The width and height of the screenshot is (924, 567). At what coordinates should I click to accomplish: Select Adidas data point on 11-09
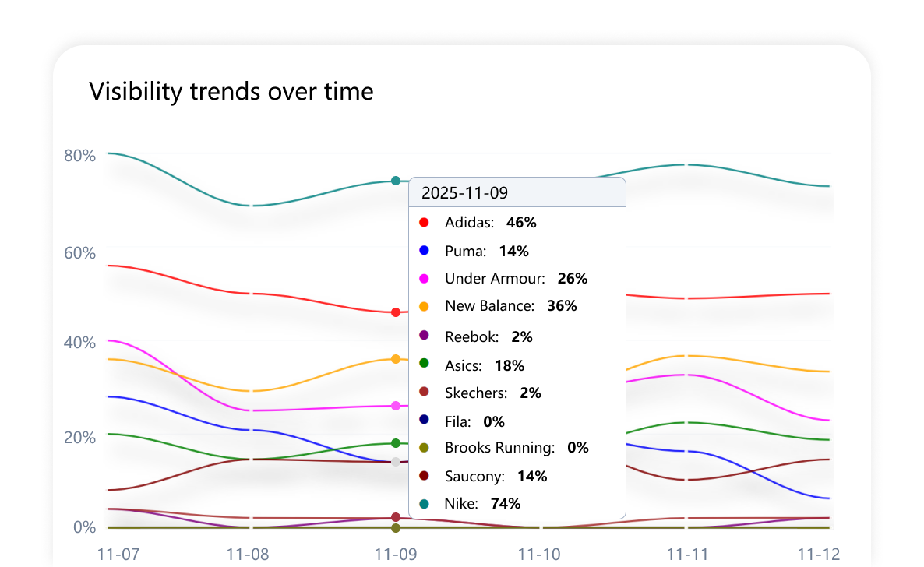point(396,312)
